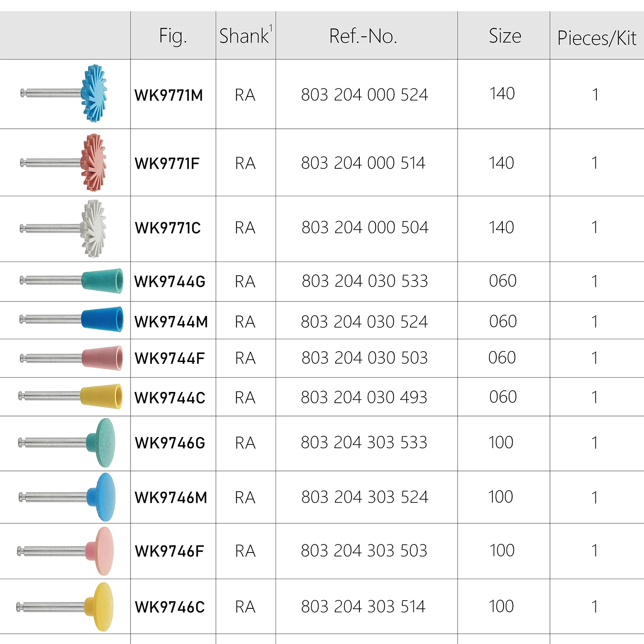The height and width of the screenshot is (644, 644).
Task: Click the Size column header
Action: point(505,36)
